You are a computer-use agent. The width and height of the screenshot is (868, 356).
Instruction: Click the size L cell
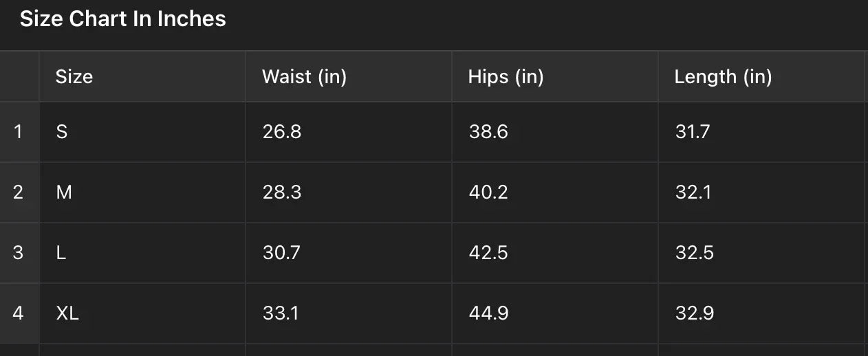[x=61, y=252]
